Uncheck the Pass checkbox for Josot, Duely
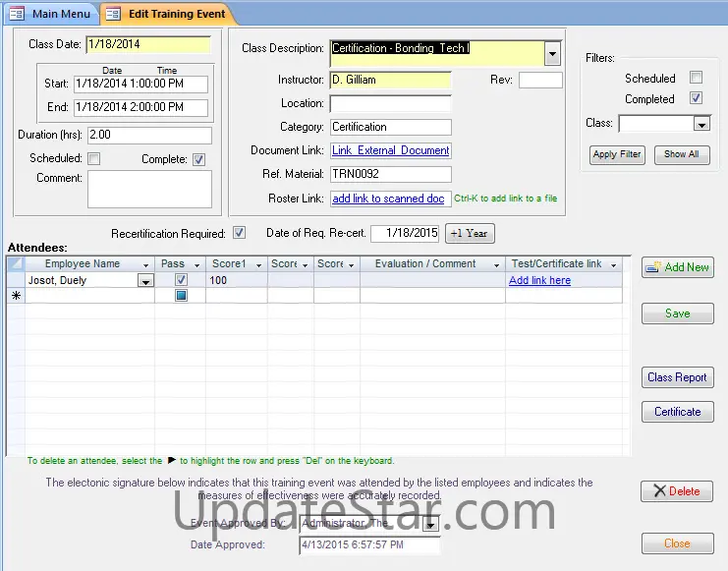The image size is (728, 571). point(180,280)
